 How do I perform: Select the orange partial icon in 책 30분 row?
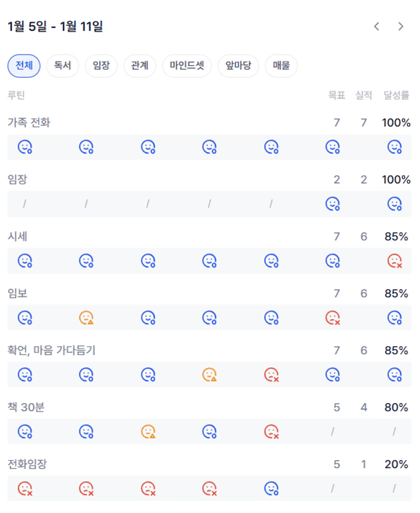148,432
